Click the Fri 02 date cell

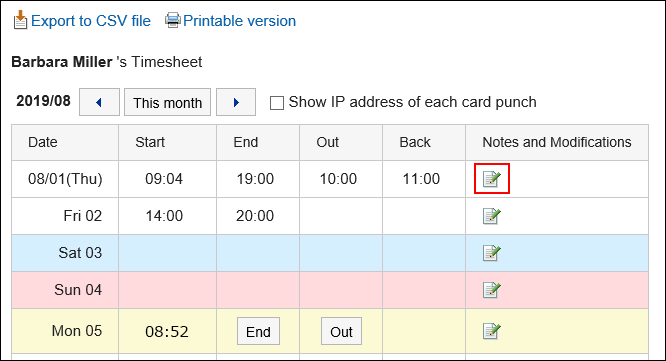[65, 216]
